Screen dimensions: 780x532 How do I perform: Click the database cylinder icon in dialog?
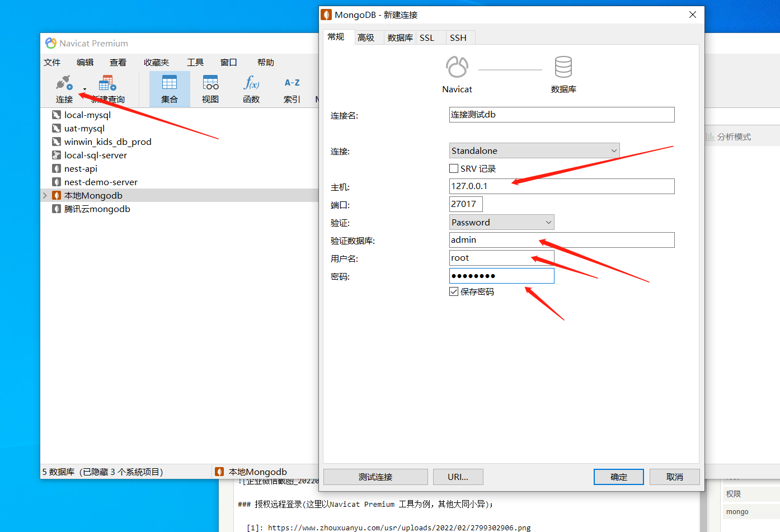(563, 67)
